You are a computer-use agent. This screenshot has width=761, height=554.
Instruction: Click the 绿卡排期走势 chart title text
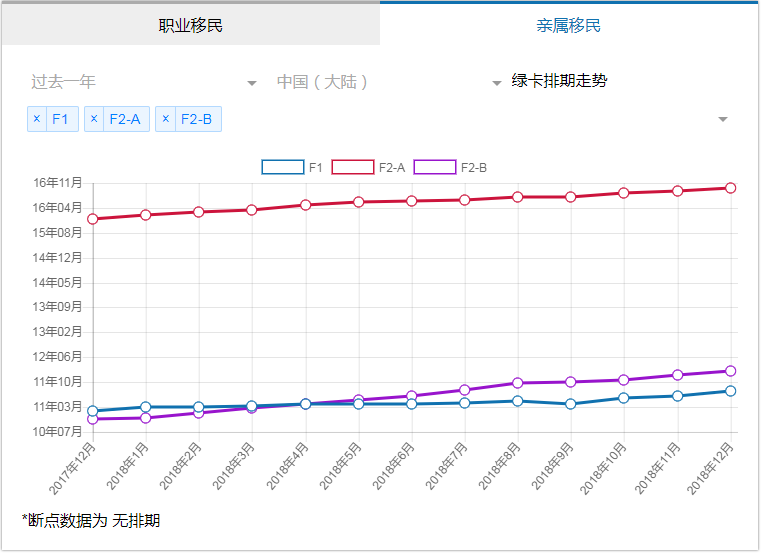pos(559,81)
